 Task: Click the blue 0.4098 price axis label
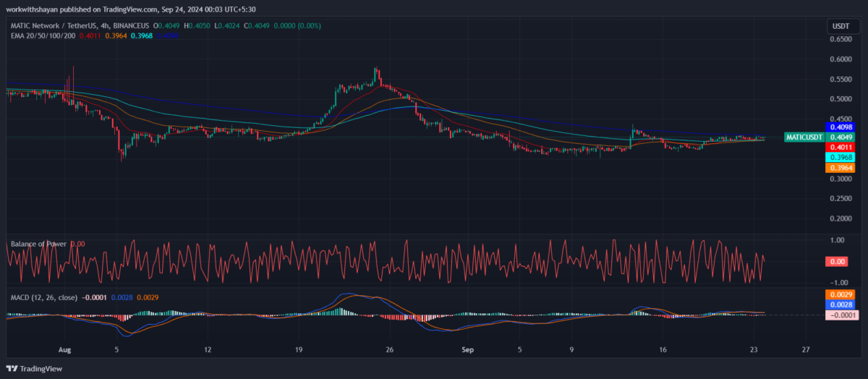841,127
